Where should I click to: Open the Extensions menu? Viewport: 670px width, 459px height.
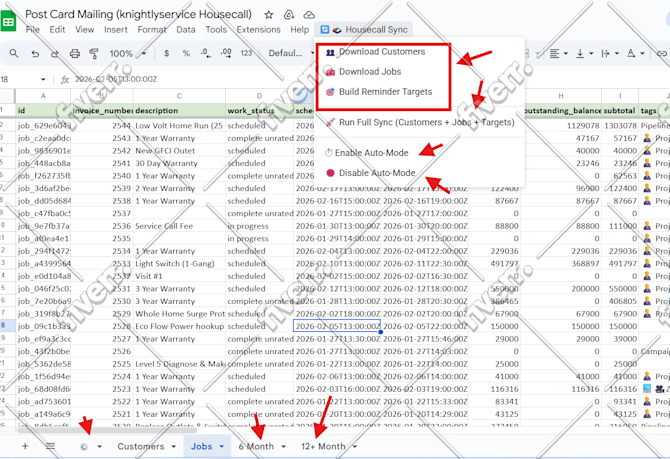(x=259, y=29)
